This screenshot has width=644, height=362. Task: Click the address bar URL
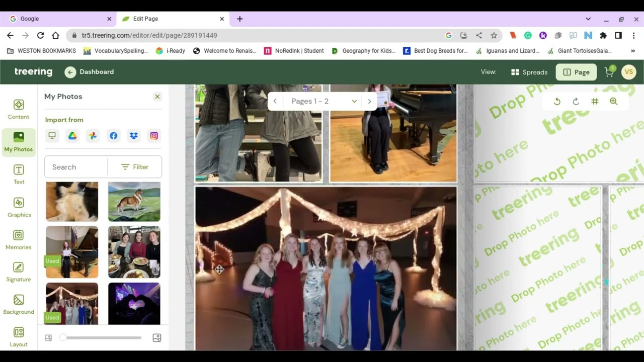149,35
